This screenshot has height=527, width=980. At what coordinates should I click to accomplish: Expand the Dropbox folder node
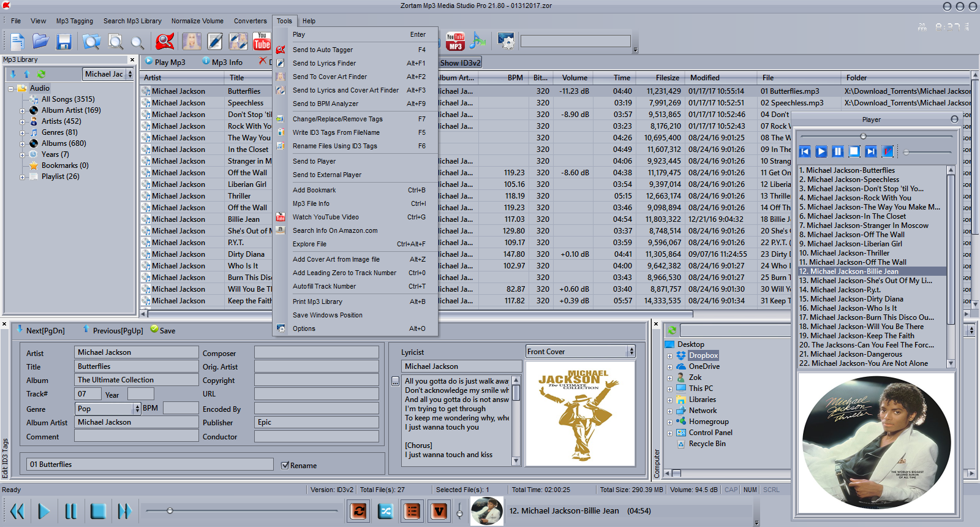(x=670, y=356)
